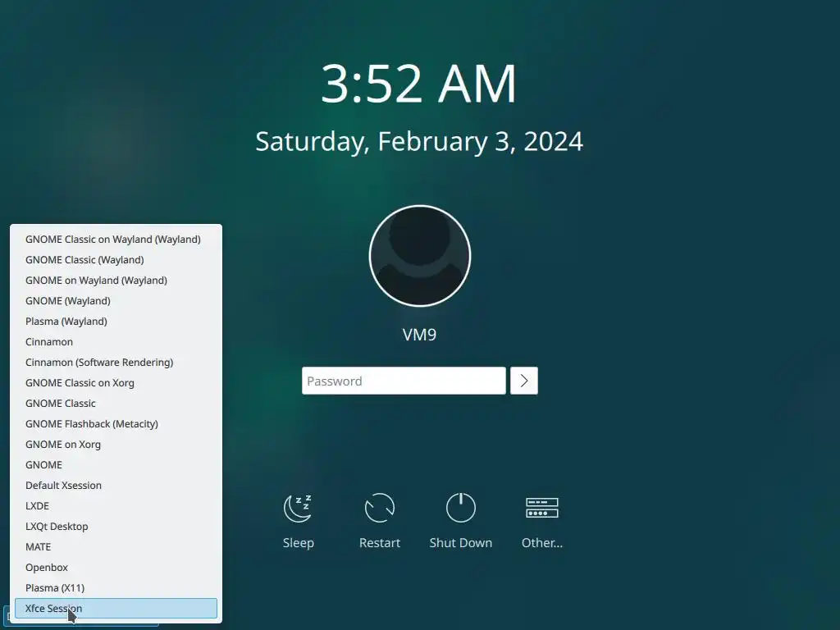Click the Restart circular arrows icon

(x=379, y=508)
